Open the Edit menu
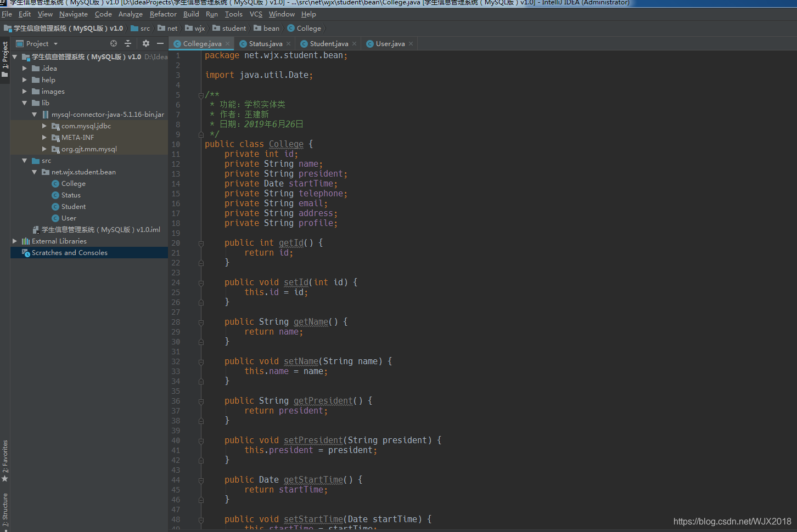Viewport: 797px width, 532px height. point(25,14)
